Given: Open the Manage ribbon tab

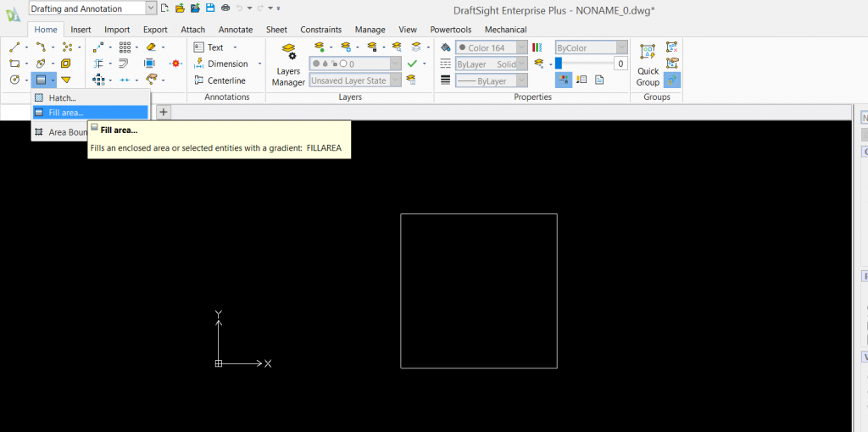Looking at the screenshot, I should point(370,30).
